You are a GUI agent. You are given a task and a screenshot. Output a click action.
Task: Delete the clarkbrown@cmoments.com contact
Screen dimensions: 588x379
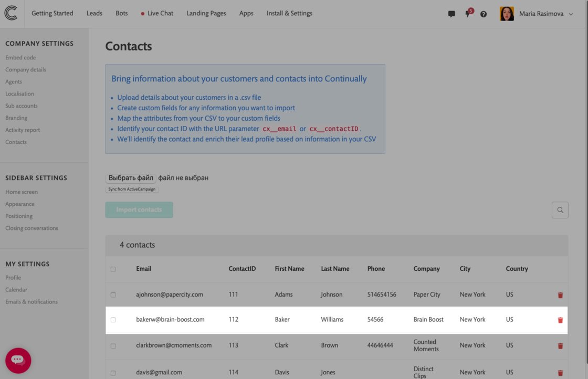(x=560, y=345)
